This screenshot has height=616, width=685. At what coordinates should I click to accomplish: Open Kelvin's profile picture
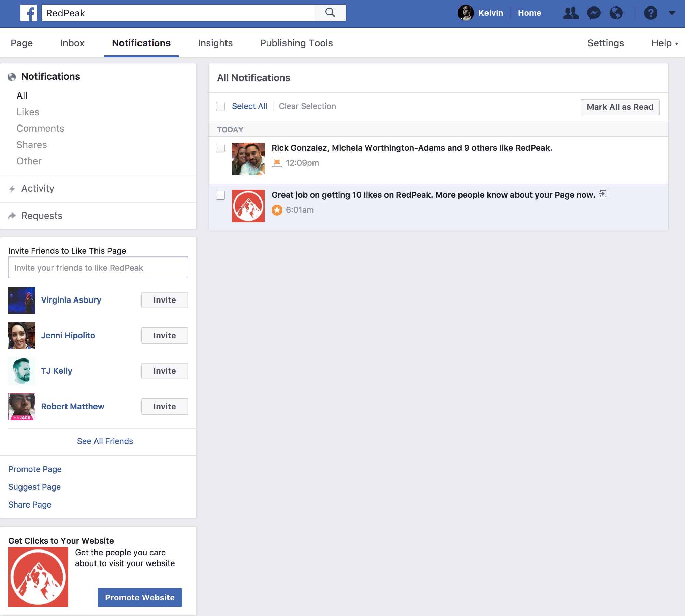(x=466, y=13)
